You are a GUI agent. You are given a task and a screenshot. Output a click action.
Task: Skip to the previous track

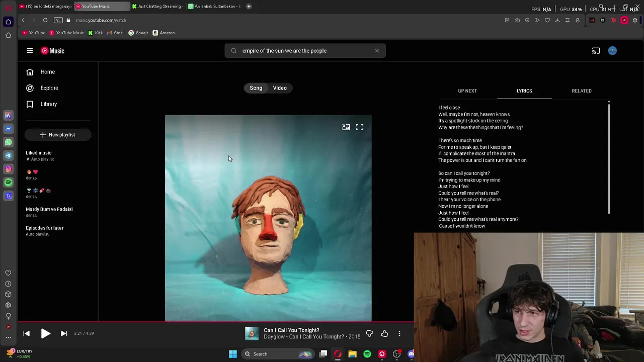[27, 333]
